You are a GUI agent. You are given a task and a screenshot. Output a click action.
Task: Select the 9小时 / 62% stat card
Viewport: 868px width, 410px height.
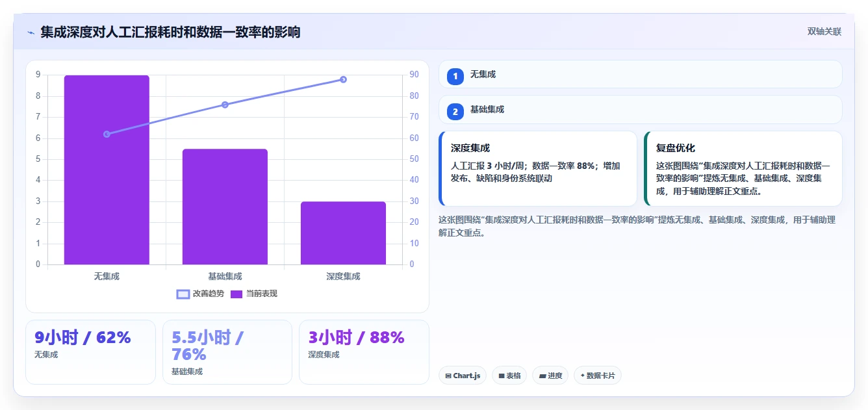pos(90,352)
